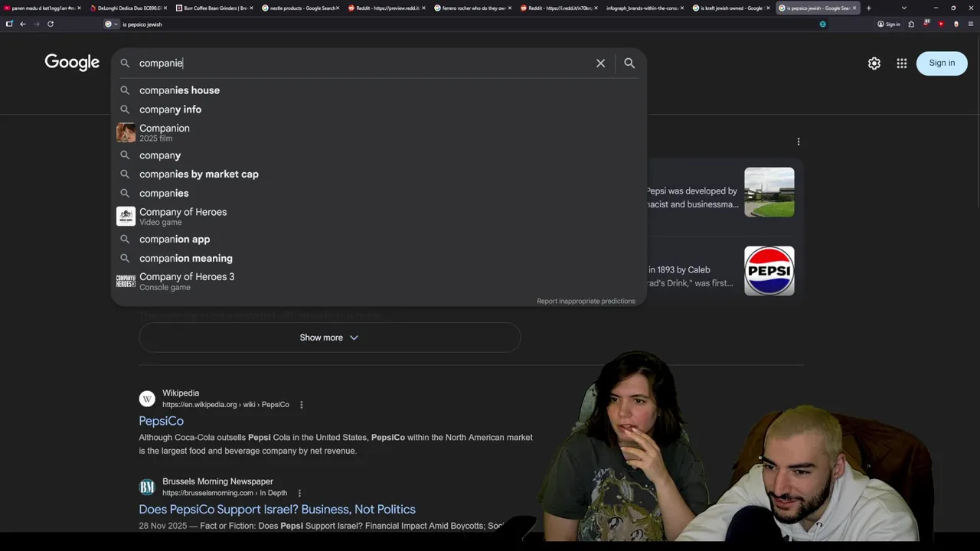Open Wikipedia result's three-dot options

click(301, 405)
